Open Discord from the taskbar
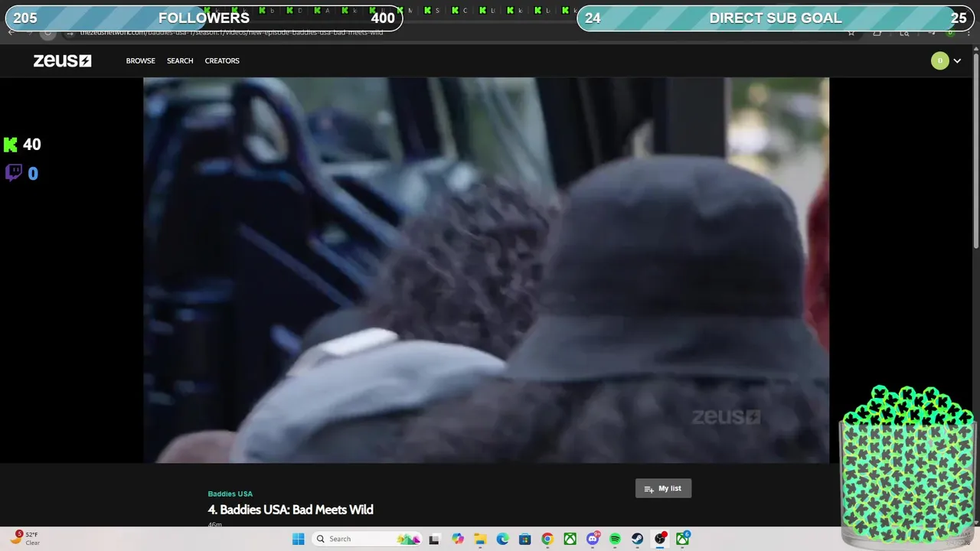The image size is (980, 551). pyautogui.click(x=593, y=539)
